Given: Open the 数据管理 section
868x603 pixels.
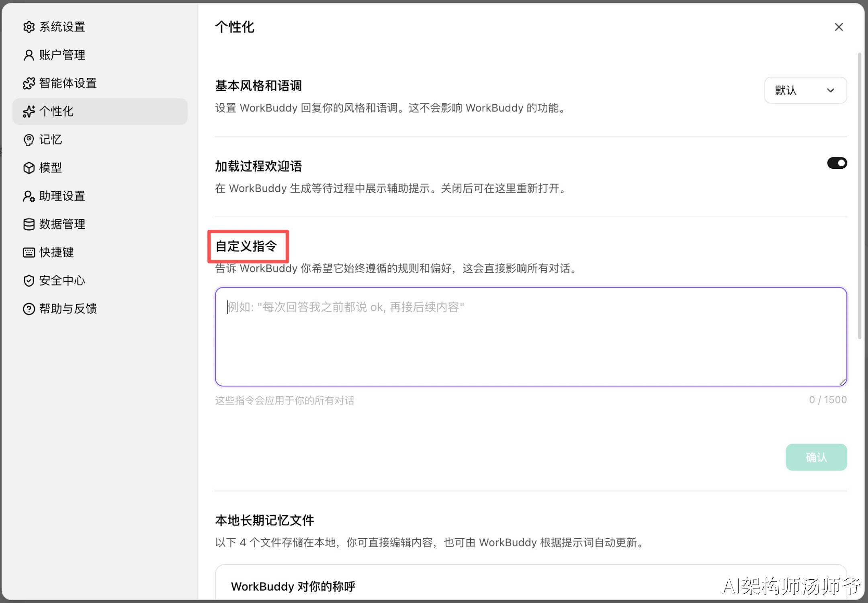Looking at the screenshot, I should coord(100,224).
